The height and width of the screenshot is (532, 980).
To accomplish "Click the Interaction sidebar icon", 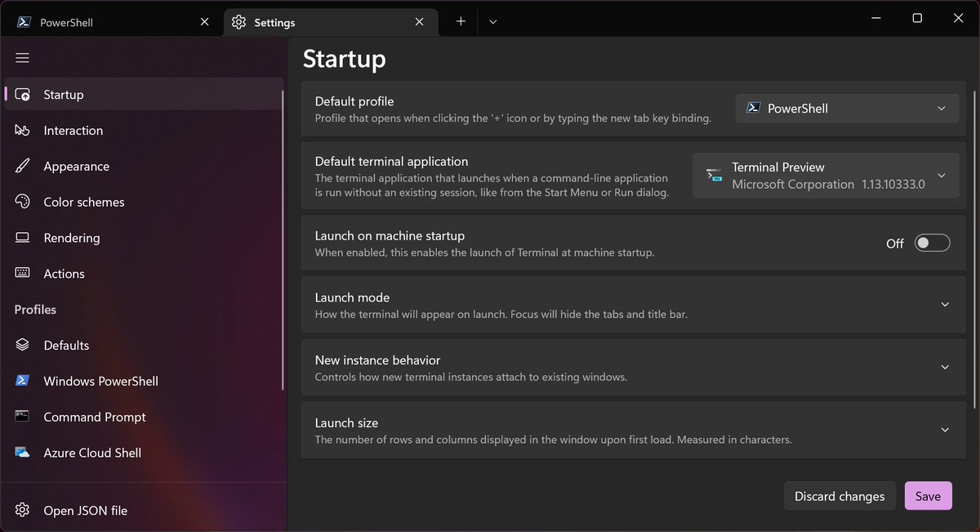I will click(23, 131).
